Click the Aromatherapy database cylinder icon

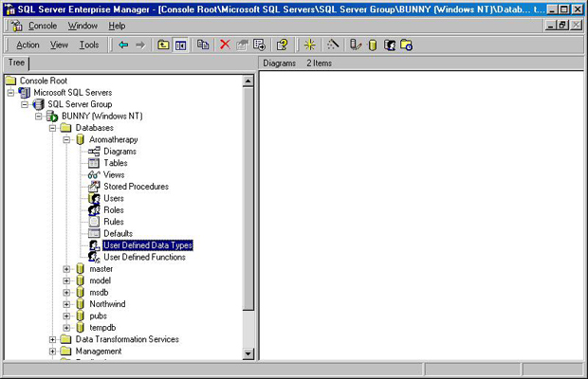point(80,139)
